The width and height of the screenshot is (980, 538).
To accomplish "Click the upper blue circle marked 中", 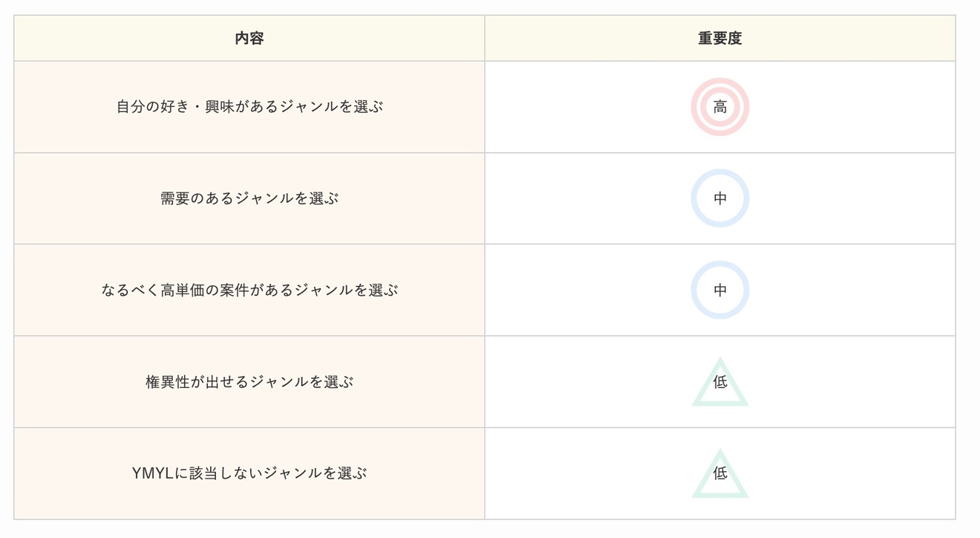I will point(719,198).
